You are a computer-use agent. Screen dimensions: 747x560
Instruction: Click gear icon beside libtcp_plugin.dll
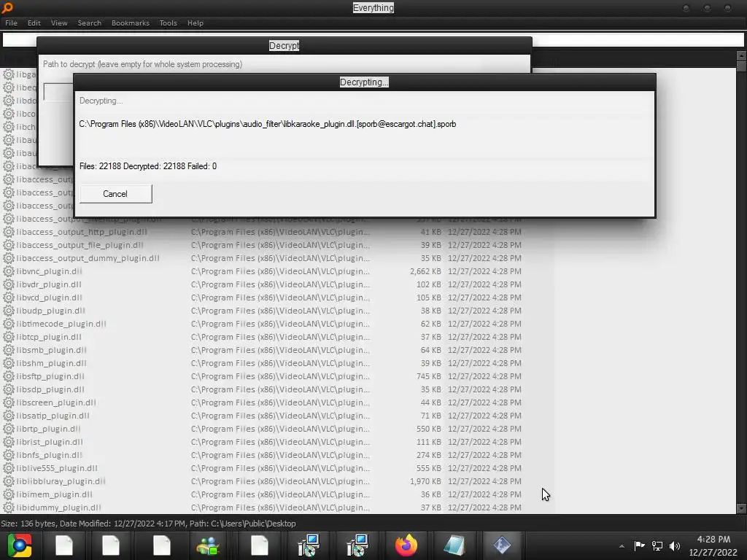tap(9, 337)
